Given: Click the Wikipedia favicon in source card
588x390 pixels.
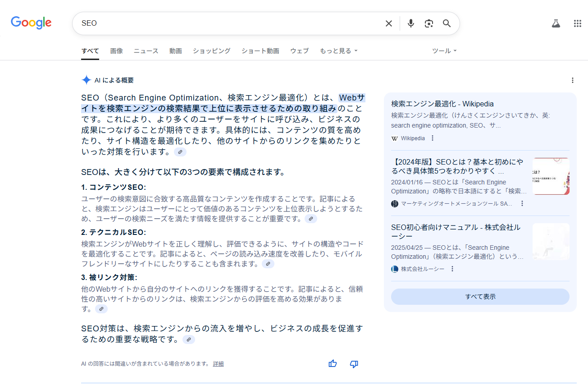Looking at the screenshot, I should click(395, 138).
